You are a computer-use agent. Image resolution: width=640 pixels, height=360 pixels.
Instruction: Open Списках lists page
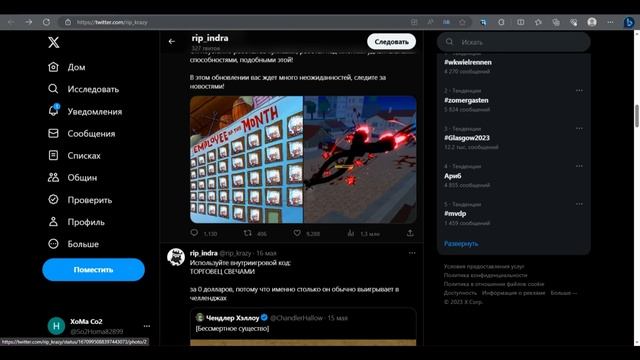pyautogui.click(x=74, y=156)
